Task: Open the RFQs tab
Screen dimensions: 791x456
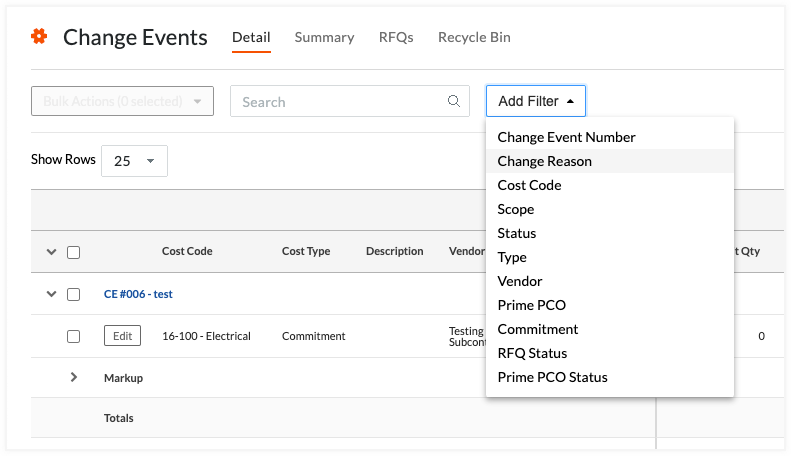Action: (396, 37)
